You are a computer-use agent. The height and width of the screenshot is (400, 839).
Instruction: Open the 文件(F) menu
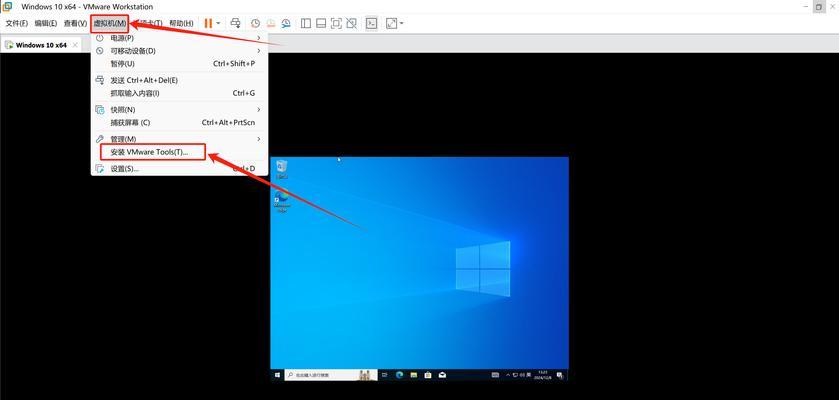17,24
